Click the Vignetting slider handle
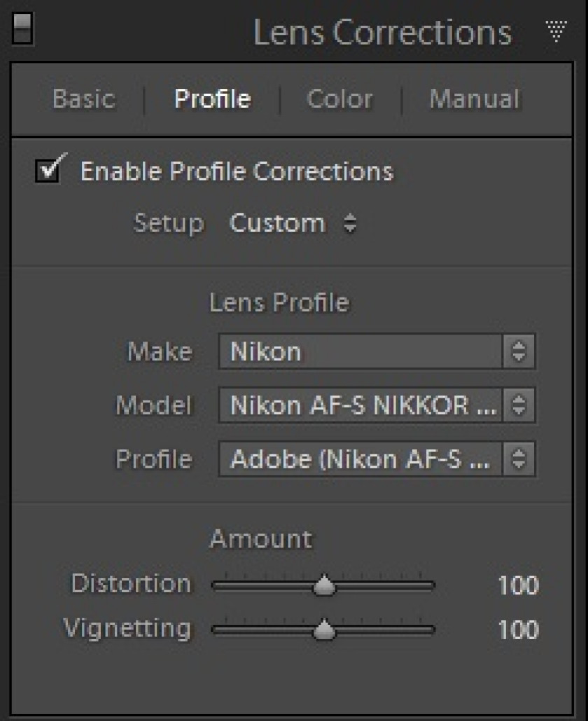588x721 pixels. click(x=324, y=629)
